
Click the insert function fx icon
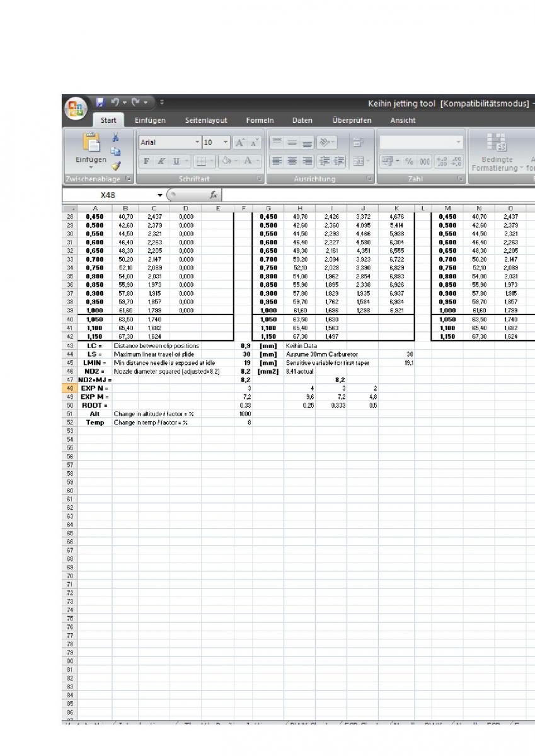(214, 196)
